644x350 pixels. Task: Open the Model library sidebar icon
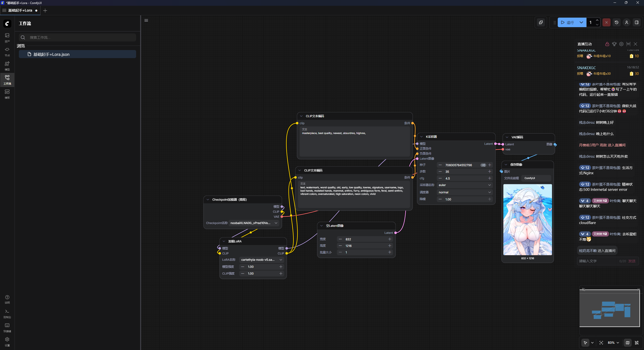pos(7,65)
